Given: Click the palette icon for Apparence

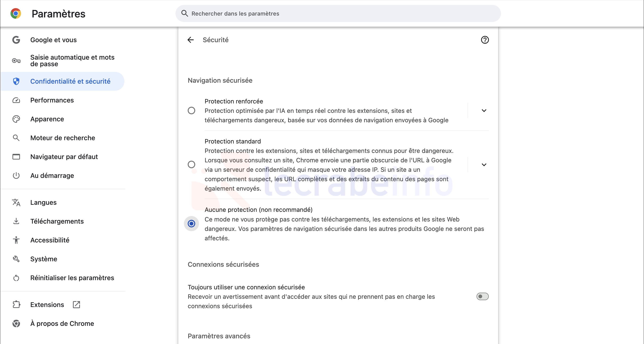Looking at the screenshot, I should click(16, 119).
